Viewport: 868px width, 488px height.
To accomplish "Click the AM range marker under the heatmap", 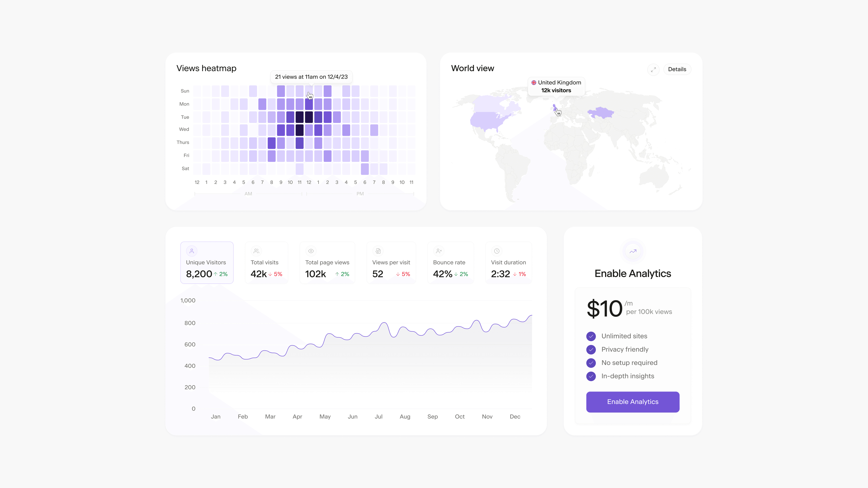I will pos(248,194).
